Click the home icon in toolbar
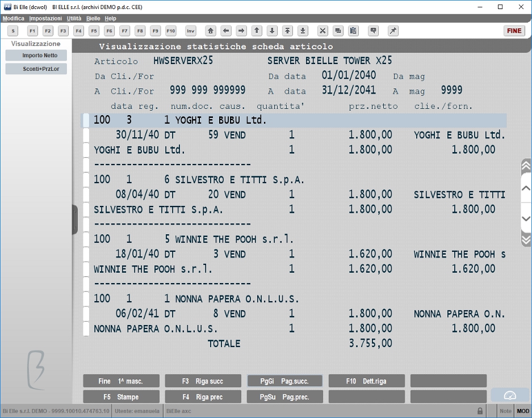532x418 pixels. [211, 31]
